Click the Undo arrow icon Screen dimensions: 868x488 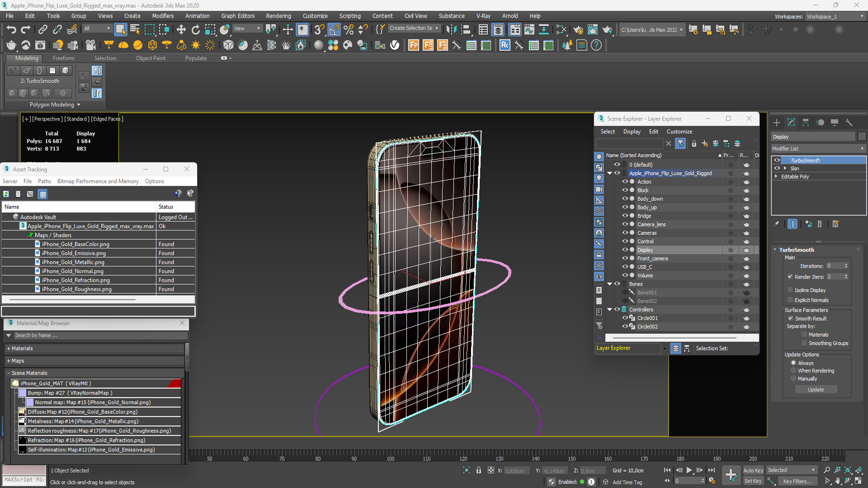click(x=11, y=30)
